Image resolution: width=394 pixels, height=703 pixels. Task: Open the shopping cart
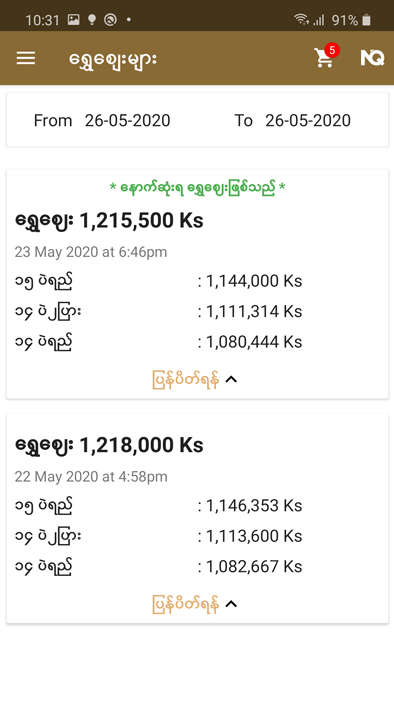click(x=324, y=58)
